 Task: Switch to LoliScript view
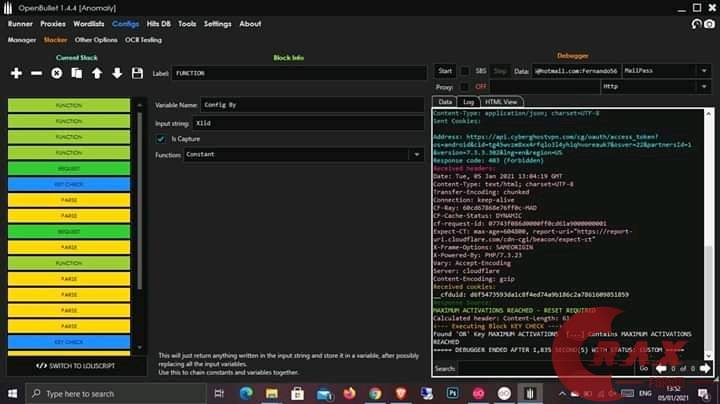[x=76, y=366]
